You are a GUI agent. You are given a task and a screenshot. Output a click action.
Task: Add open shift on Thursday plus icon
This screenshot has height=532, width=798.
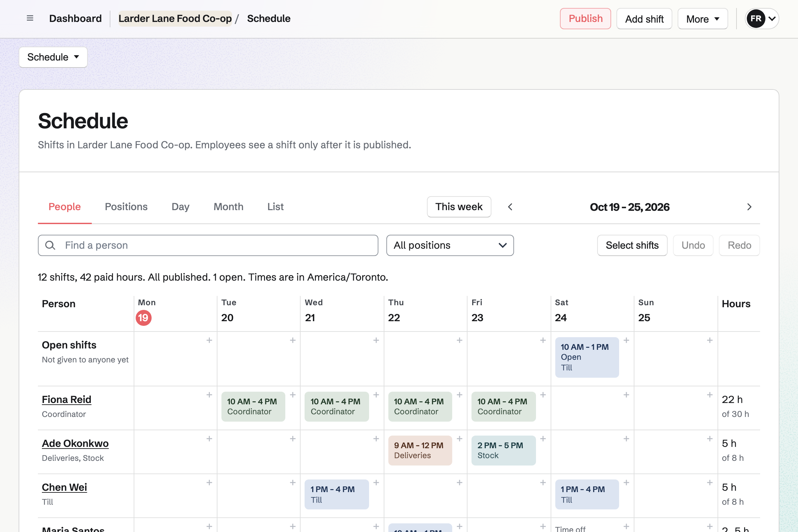coord(460,340)
